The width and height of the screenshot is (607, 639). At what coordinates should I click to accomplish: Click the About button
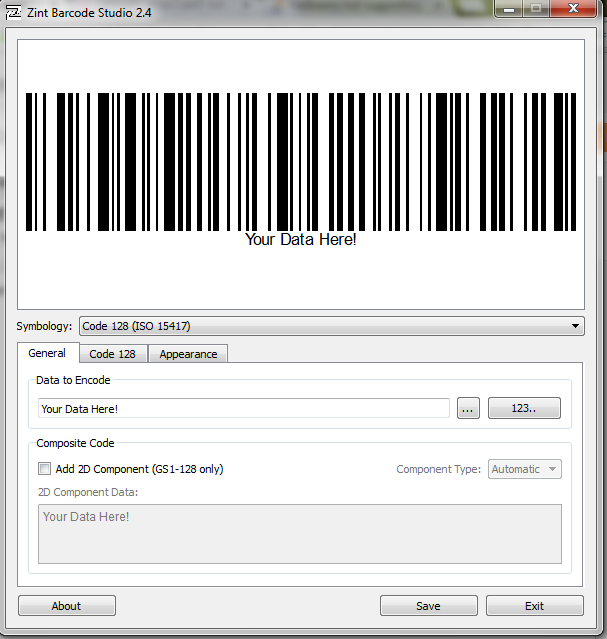click(x=66, y=606)
